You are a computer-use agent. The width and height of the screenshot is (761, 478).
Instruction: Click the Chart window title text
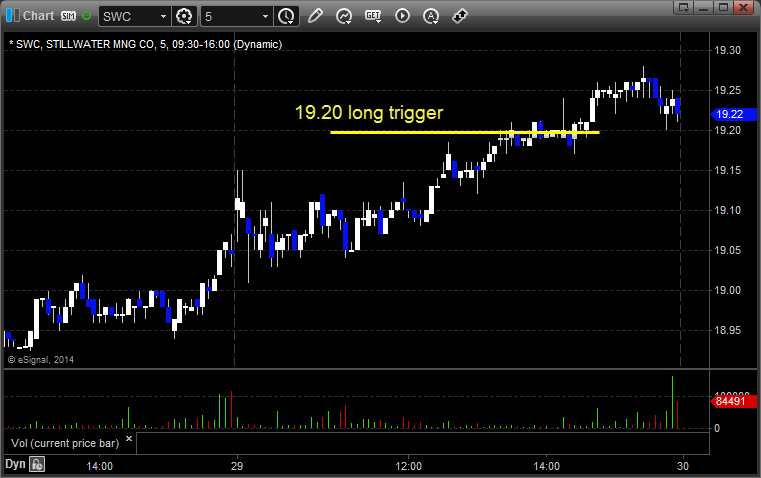[39, 16]
